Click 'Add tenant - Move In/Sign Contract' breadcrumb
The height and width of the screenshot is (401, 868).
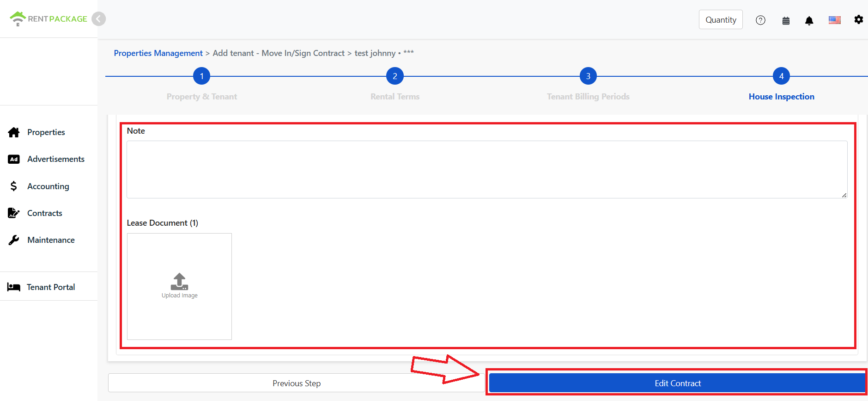coord(279,53)
